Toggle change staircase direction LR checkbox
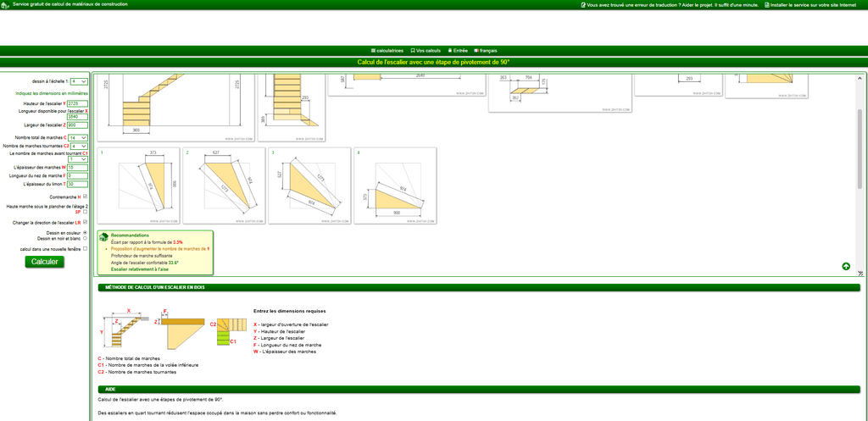The image size is (868, 421). point(86,222)
